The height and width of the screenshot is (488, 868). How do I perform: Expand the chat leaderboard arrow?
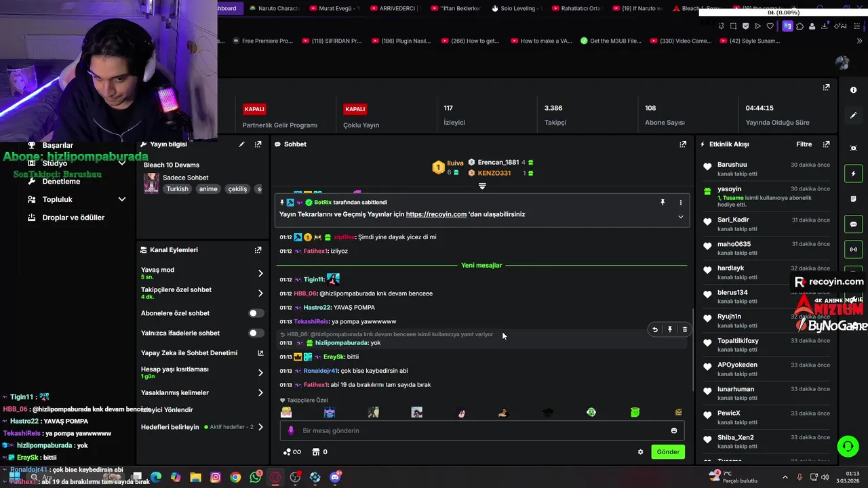(x=482, y=186)
